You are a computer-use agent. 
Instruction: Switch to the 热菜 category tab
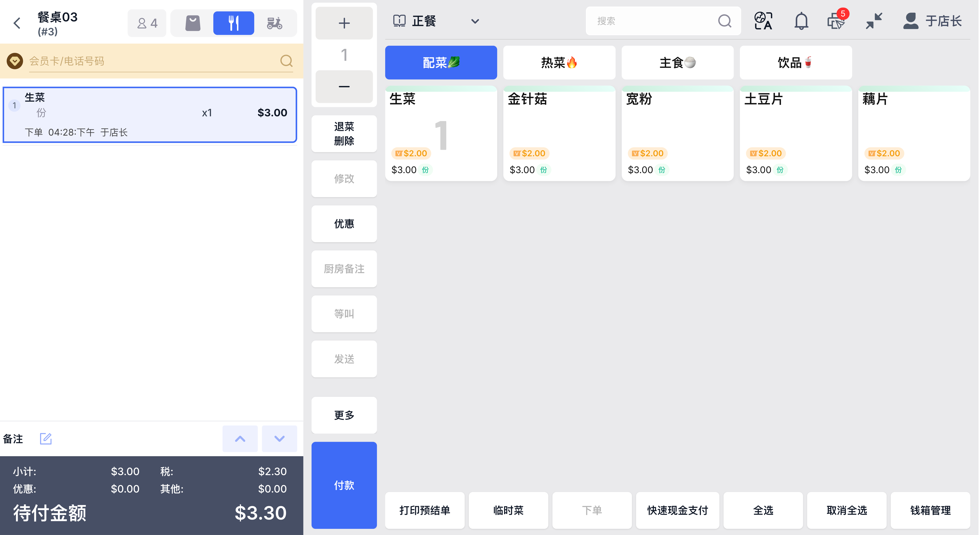(559, 62)
